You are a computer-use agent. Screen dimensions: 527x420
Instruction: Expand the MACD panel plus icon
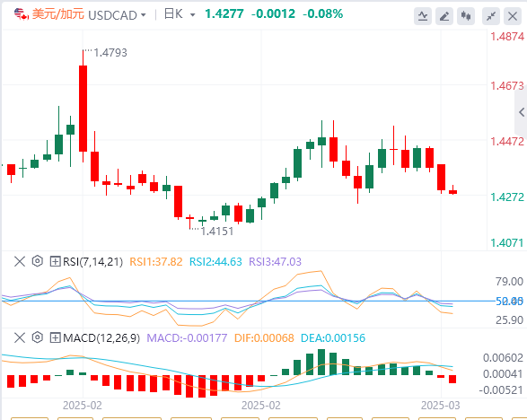click(x=55, y=337)
